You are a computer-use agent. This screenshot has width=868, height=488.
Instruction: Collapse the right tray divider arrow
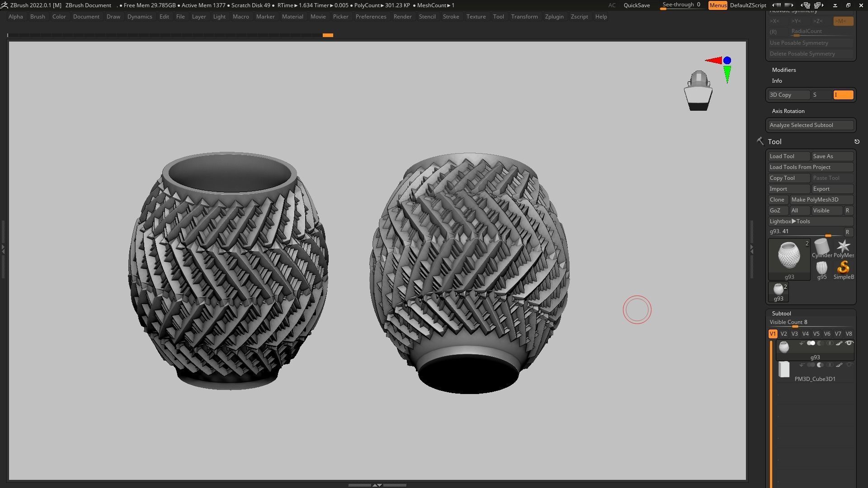[x=752, y=249]
